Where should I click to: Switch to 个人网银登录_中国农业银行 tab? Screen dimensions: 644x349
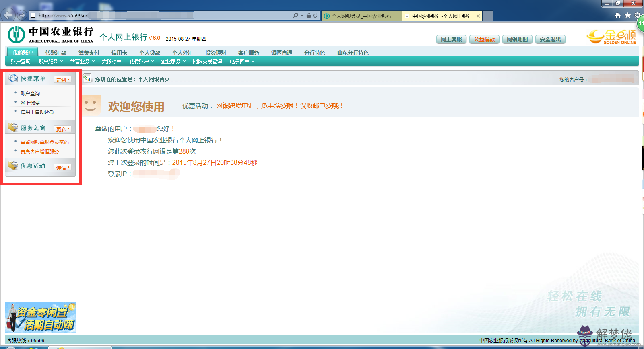[x=361, y=16]
